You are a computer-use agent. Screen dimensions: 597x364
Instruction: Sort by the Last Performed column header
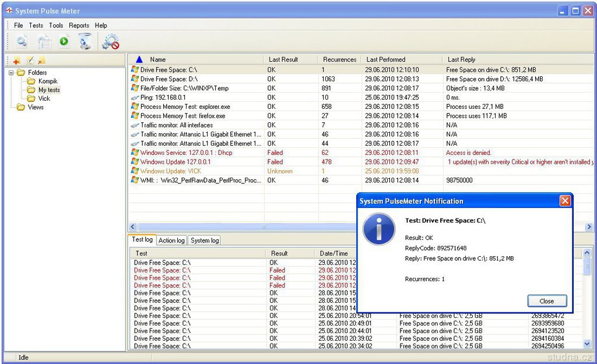tap(385, 59)
